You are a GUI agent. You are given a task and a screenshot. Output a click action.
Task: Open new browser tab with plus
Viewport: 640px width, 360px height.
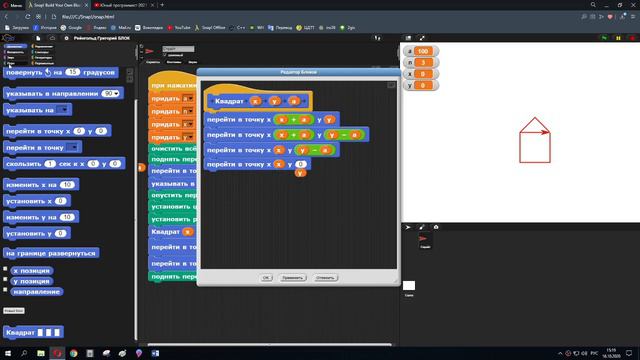[162, 5]
